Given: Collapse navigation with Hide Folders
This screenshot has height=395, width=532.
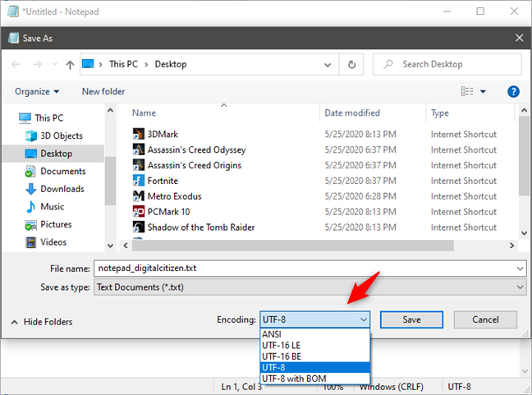Looking at the screenshot, I should click(x=42, y=322).
